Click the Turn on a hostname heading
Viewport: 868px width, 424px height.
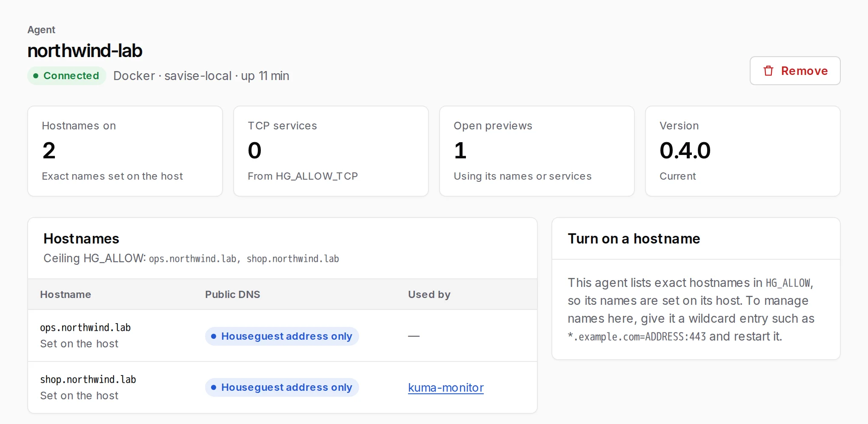[634, 239]
